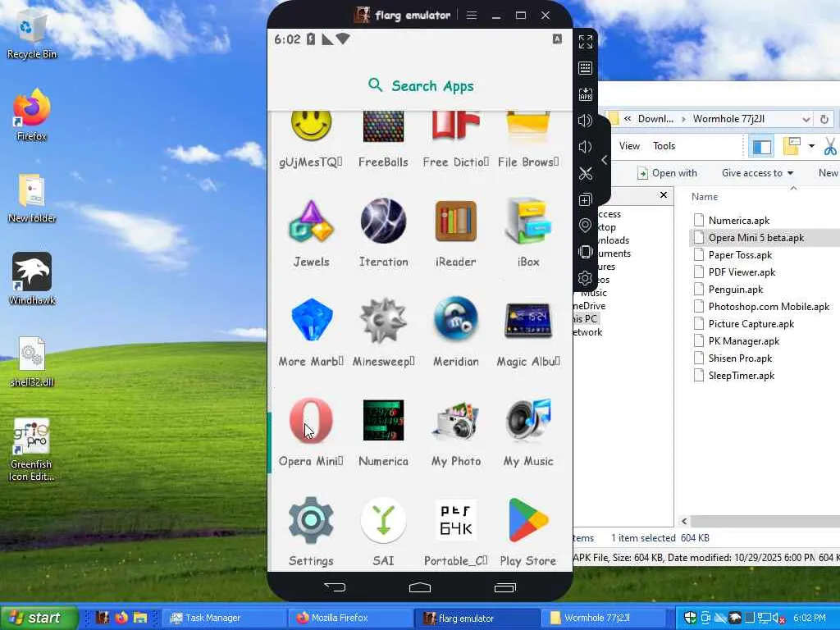Collapse the emulator sidebar arrow

coord(605,160)
